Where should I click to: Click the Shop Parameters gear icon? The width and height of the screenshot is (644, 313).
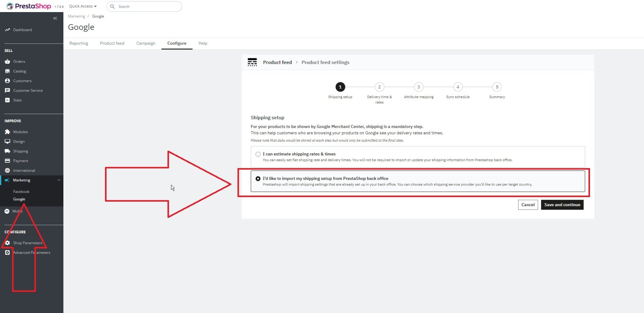coord(7,243)
